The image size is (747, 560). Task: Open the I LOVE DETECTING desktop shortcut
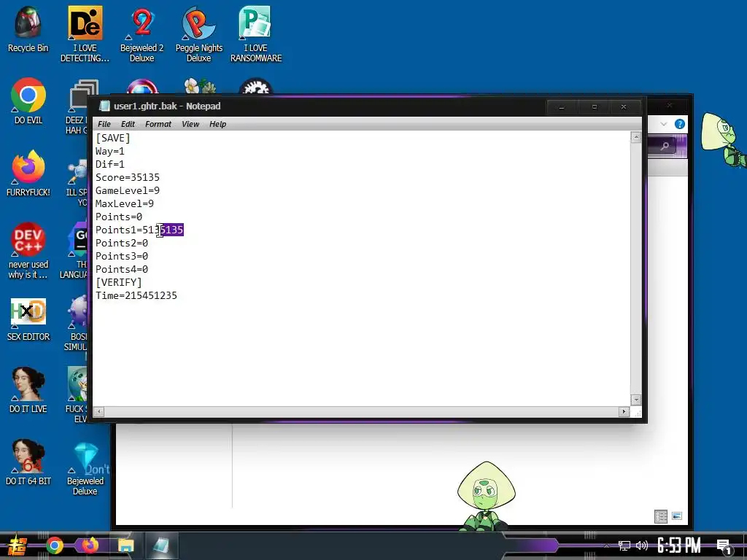click(85, 34)
